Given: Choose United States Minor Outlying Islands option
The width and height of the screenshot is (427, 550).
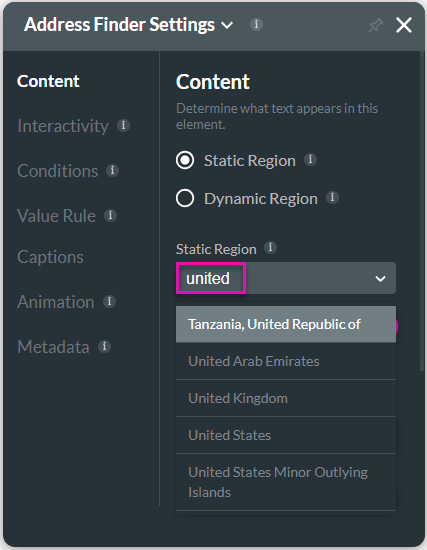Looking at the screenshot, I should click(286, 482).
